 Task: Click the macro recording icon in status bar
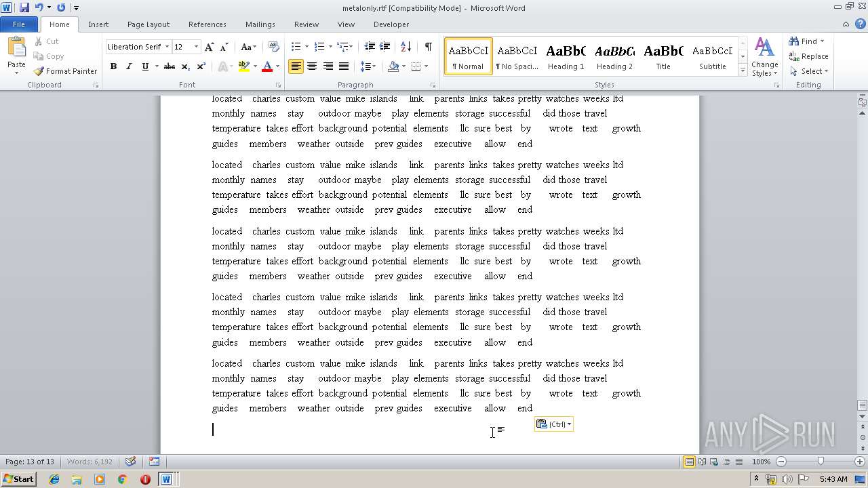(x=154, y=462)
